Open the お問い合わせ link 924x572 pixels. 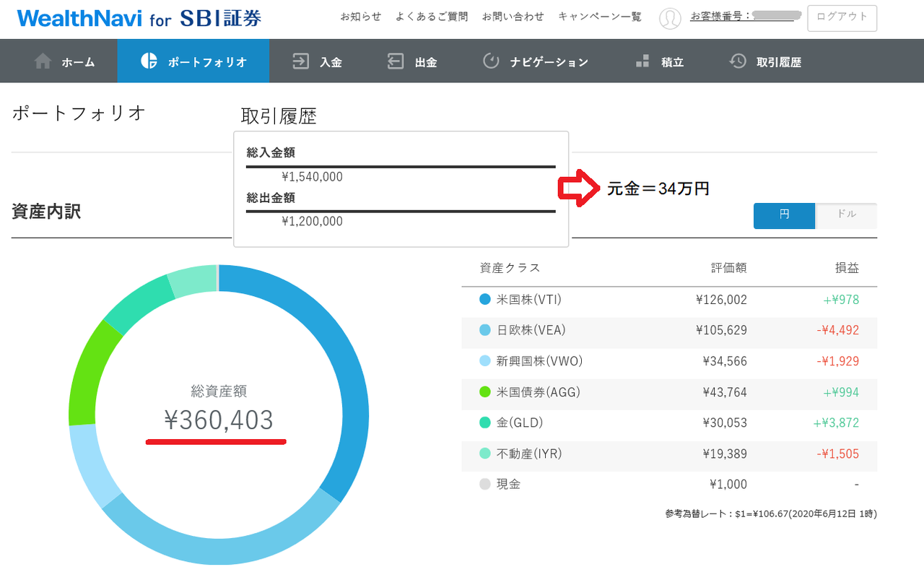click(513, 17)
